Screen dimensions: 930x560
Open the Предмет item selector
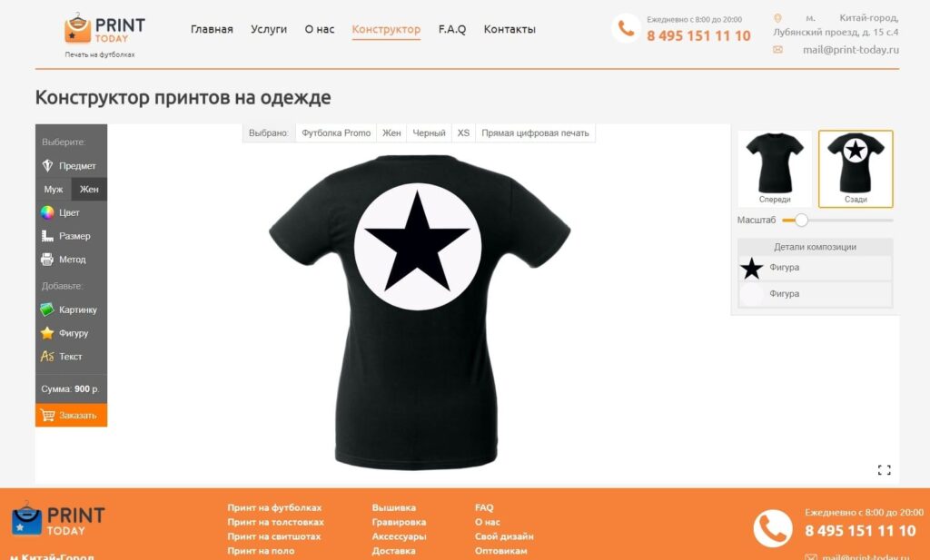pos(71,166)
